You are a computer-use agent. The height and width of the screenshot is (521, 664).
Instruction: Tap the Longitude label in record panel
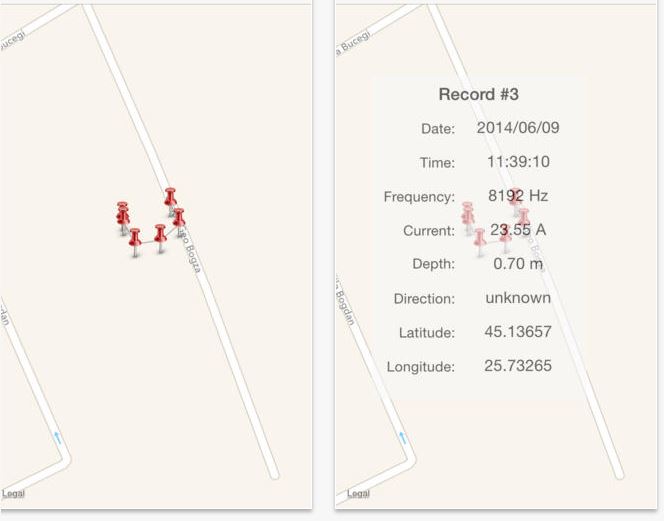(x=421, y=367)
